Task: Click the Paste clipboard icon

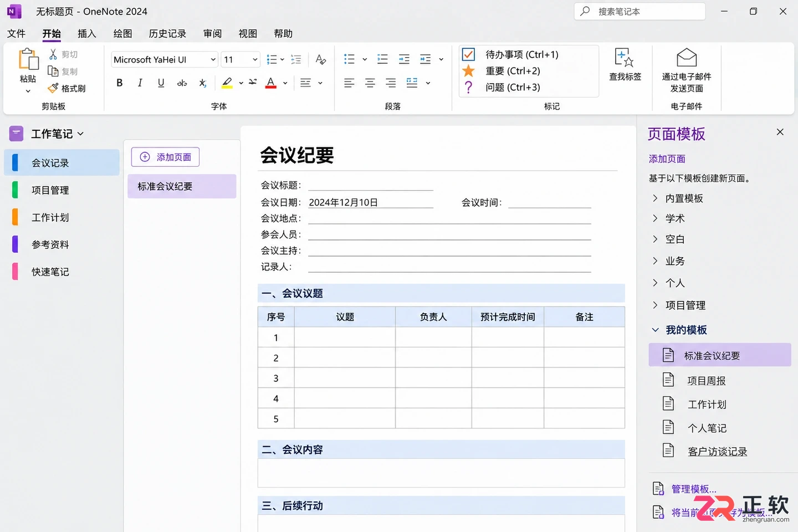Action: pos(28,59)
